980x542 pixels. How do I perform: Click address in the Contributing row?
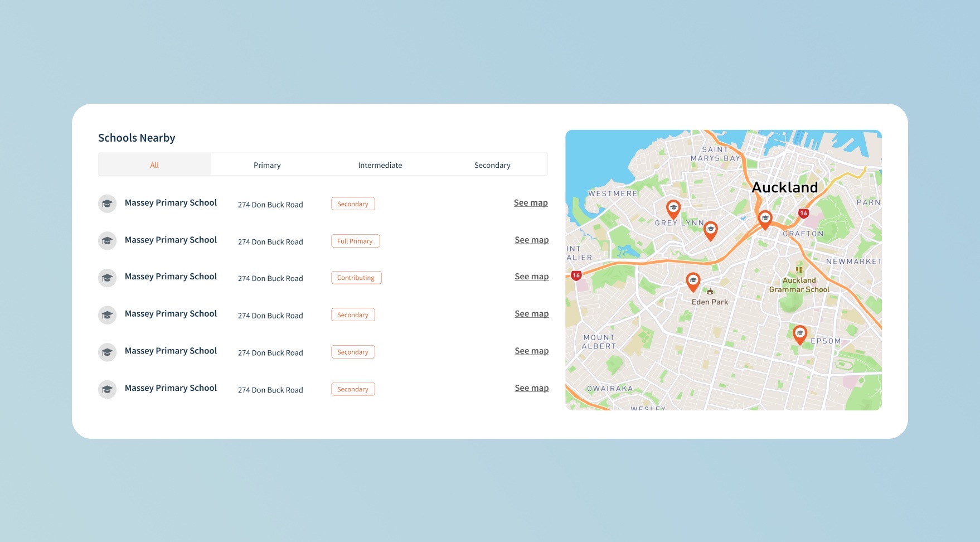270,278
